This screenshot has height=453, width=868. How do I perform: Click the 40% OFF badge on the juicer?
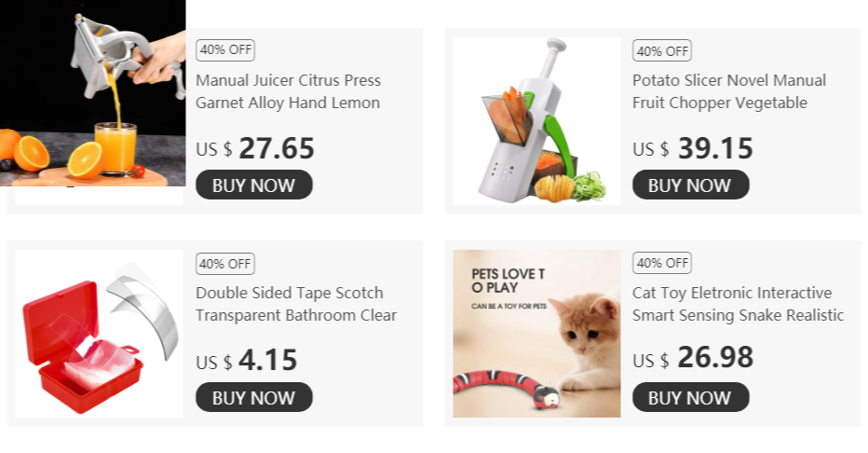225,49
